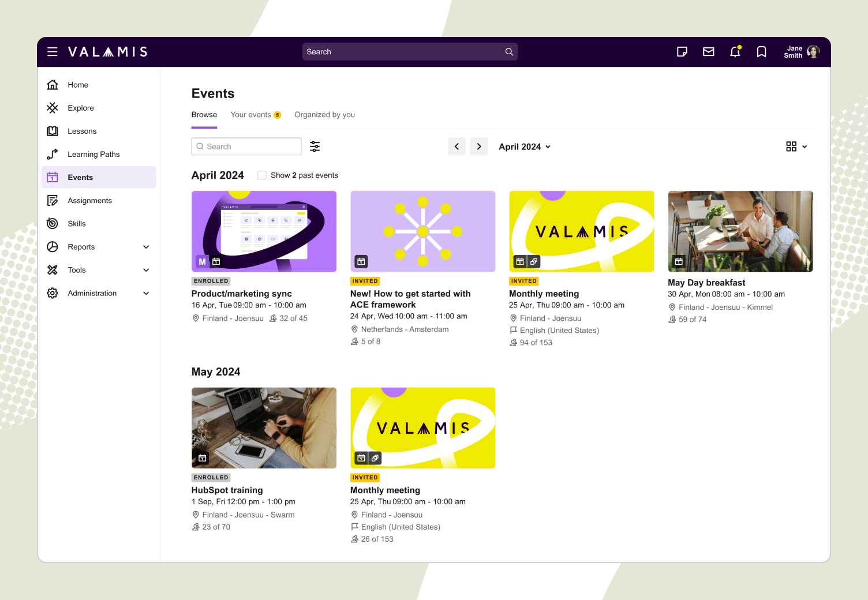868x600 pixels.
Task: Go to previous month arrow button
Action: pyautogui.click(x=457, y=147)
